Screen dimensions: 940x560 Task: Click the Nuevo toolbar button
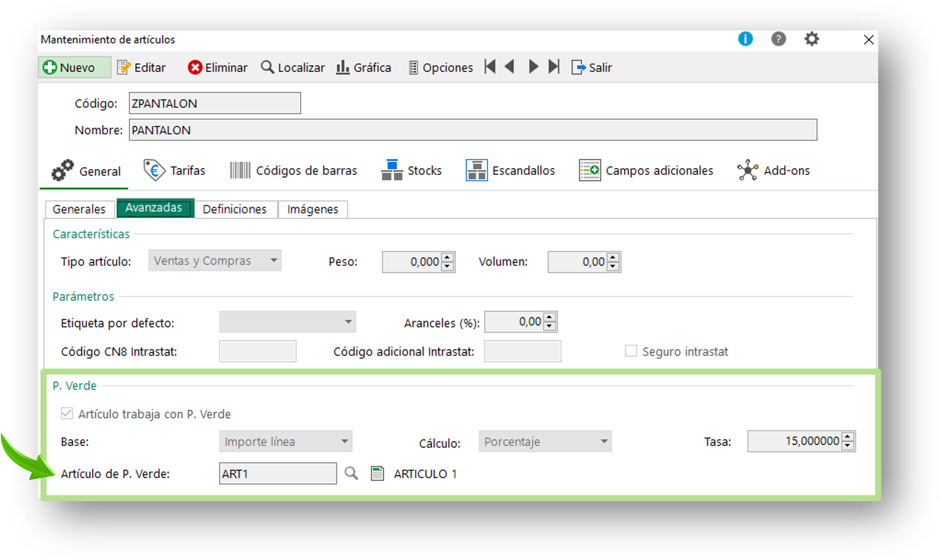(74, 67)
